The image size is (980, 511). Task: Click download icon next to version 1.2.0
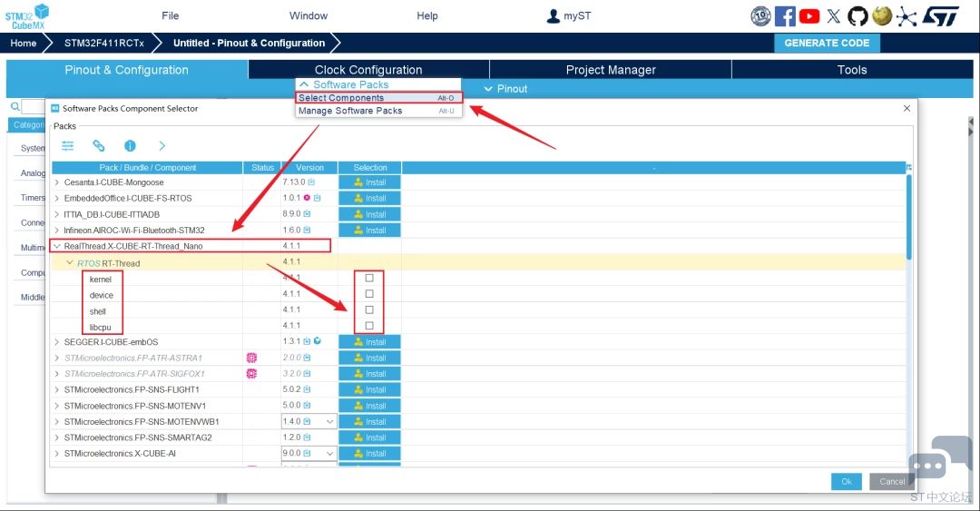(x=307, y=437)
